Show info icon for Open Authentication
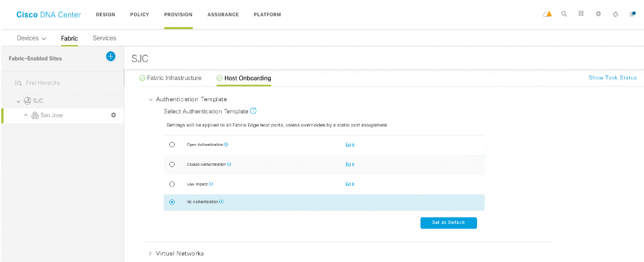This screenshot has width=644, height=262. click(x=226, y=145)
